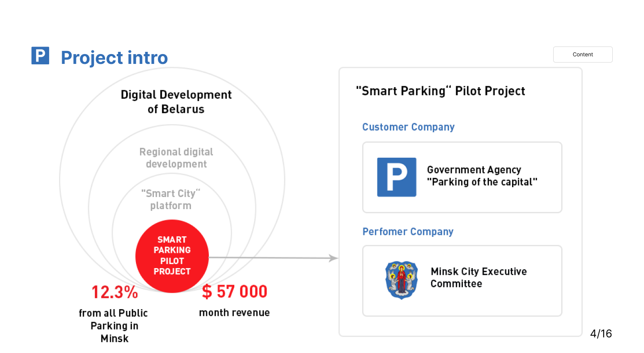
Task: Click the large parking P icon in Customer card
Action: 397,177
